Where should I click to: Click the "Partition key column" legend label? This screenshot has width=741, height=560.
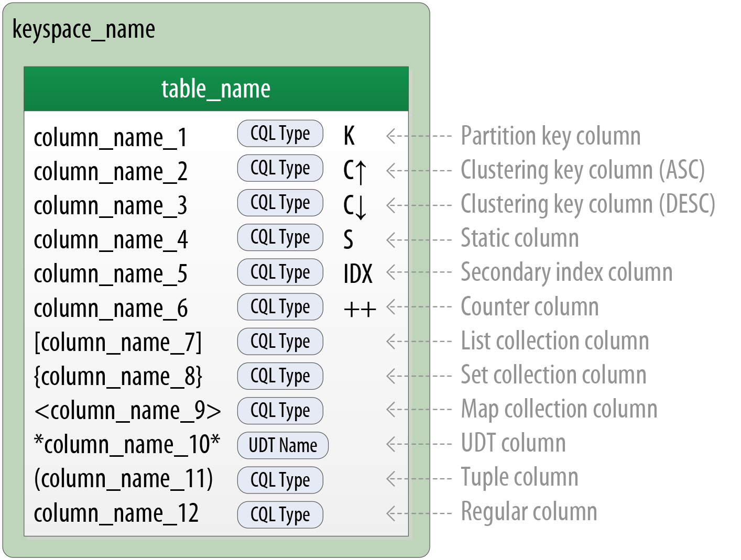coord(550,136)
